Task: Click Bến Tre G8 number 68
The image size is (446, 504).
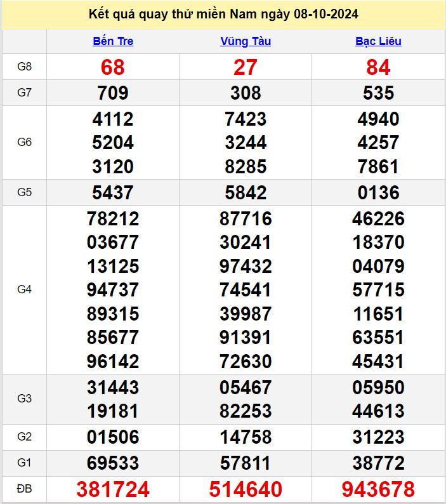Action: coord(112,67)
